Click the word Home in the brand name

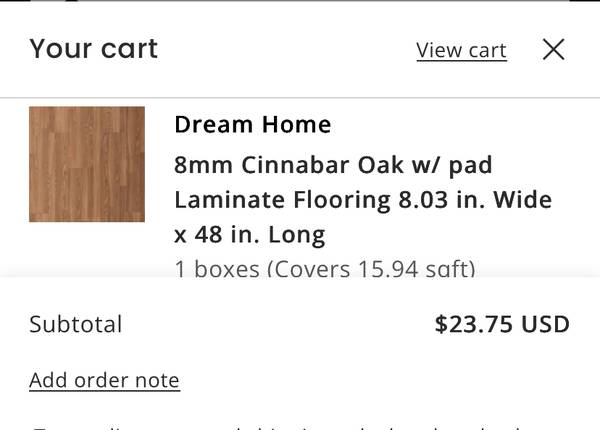(296, 124)
